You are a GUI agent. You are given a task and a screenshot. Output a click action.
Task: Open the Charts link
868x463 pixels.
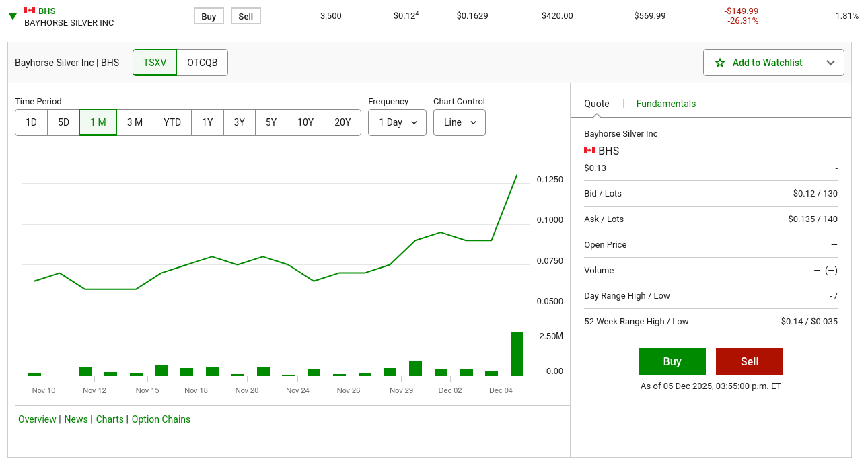[x=110, y=419]
